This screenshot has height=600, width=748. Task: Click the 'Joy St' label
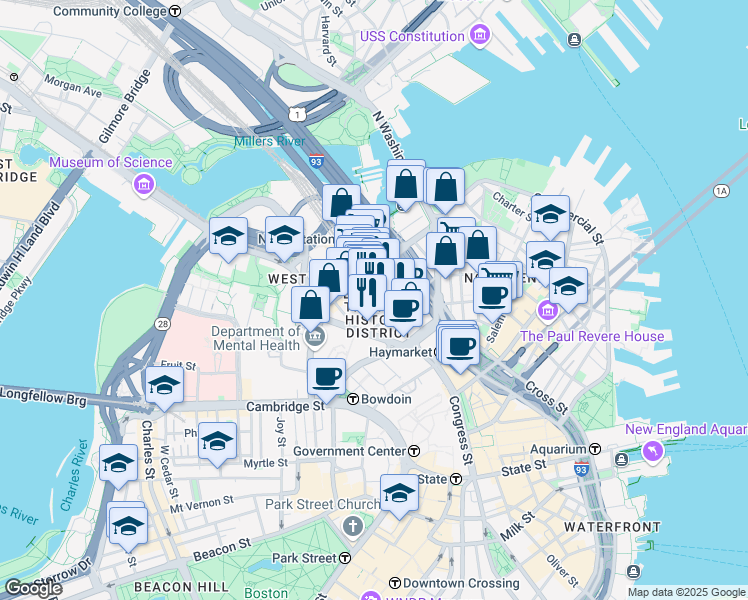click(x=280, y=432)
